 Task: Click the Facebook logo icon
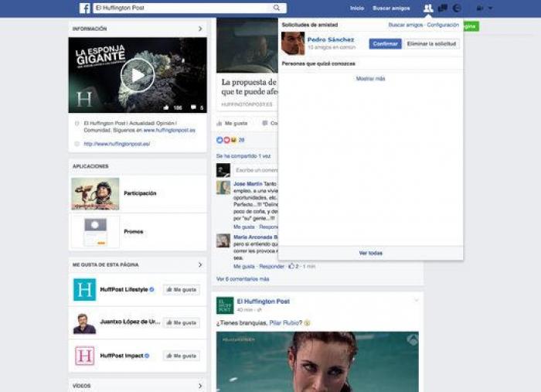pos(85,9)
